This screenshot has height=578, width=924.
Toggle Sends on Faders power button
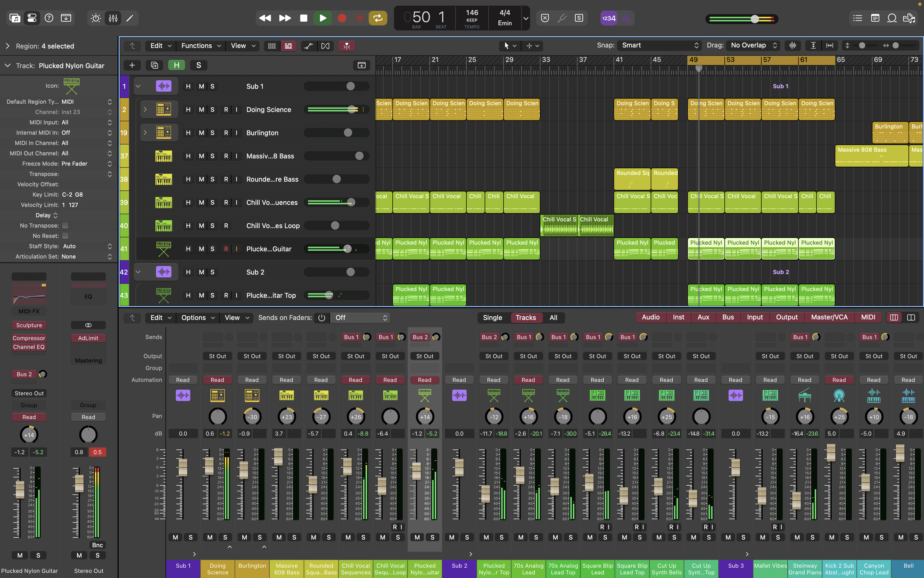[321, 318]
